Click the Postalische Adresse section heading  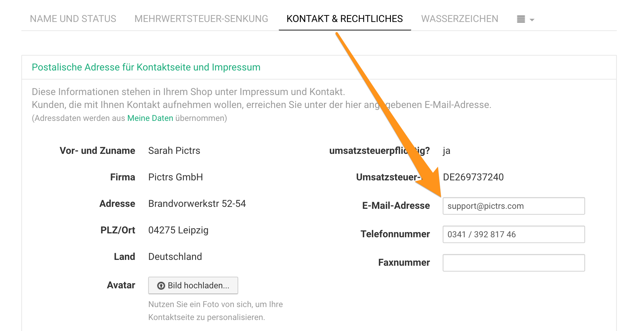coord(146,67)
